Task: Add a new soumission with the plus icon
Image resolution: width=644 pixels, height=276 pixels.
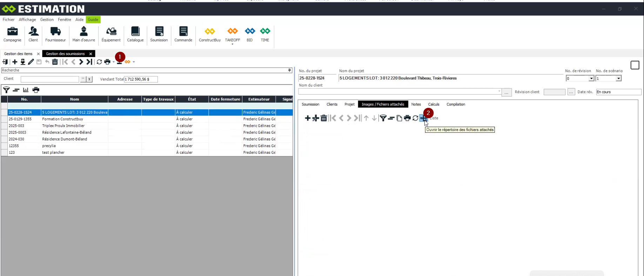Action: [x=15, y=62]
